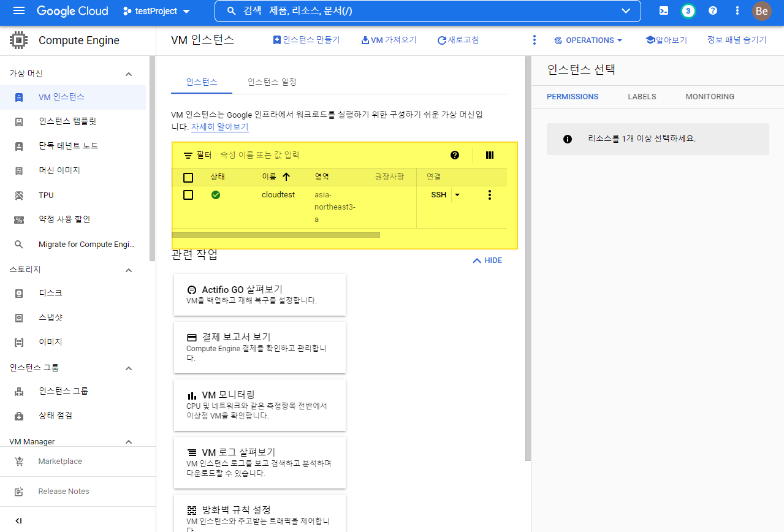Select VM 인스턴스 in the sidebar
784x532 pixels.
tap(73, 97)
